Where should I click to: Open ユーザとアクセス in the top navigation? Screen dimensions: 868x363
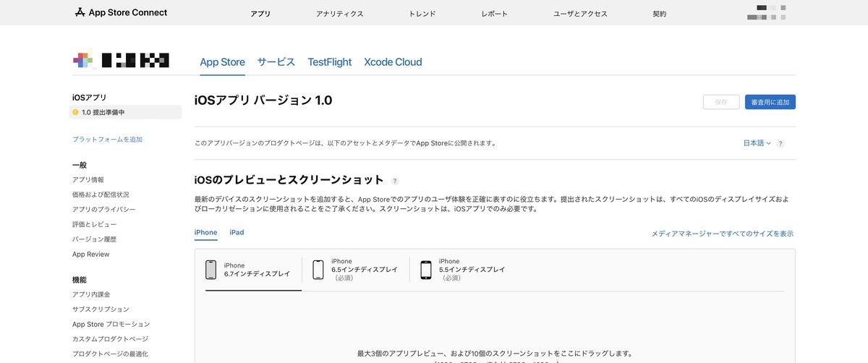pyautogui.click(x=580, y=14)
